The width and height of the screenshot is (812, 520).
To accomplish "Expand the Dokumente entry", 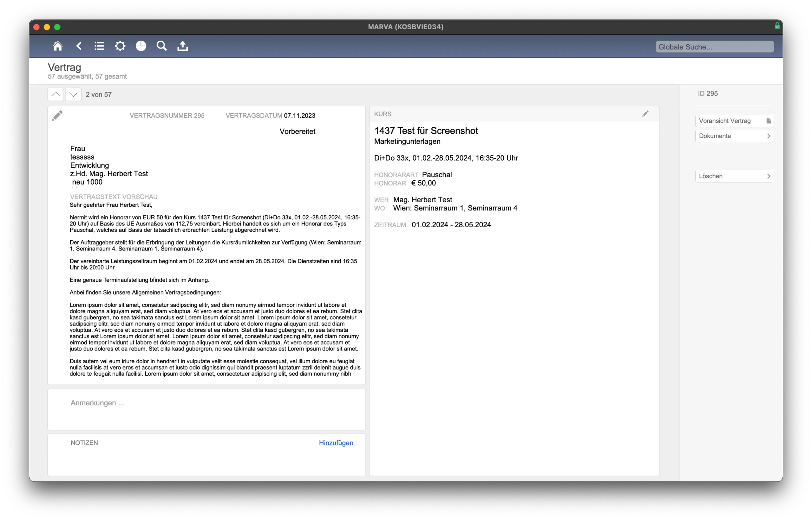I will [734, 136].
